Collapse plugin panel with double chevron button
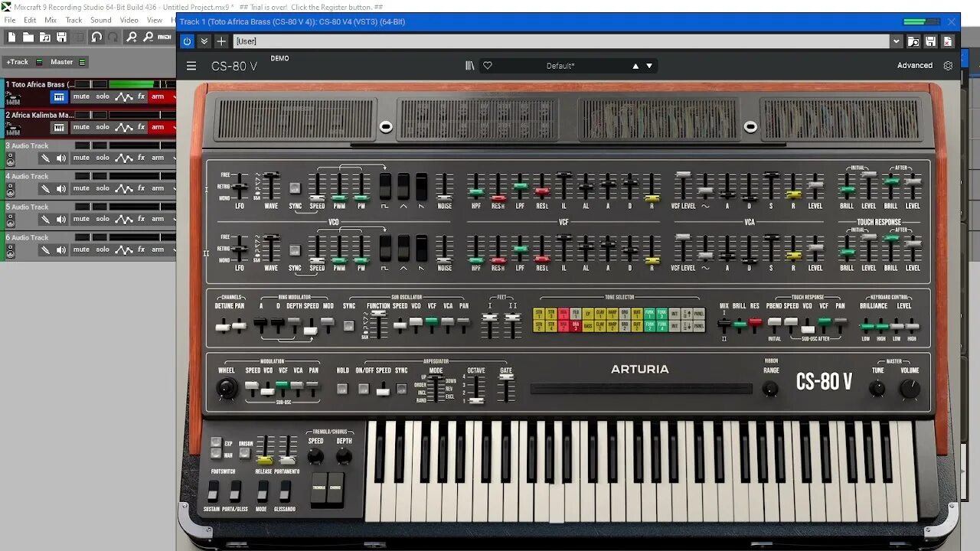 click(x=204, y=41)
